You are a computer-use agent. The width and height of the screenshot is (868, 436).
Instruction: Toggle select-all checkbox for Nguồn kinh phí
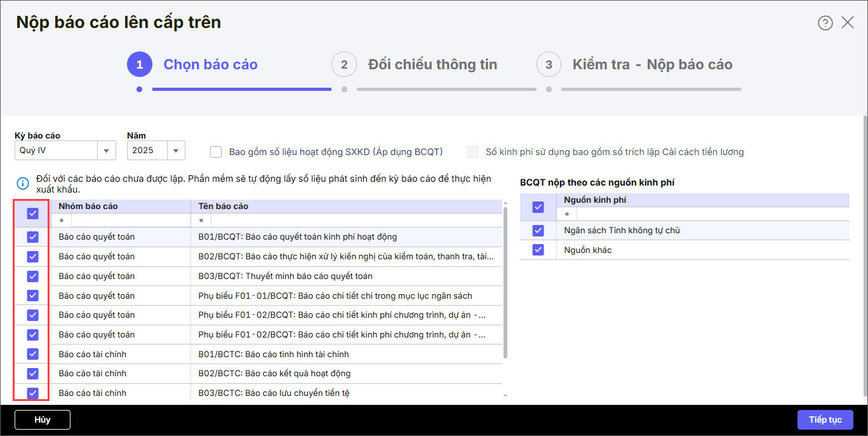pos(538,207)
